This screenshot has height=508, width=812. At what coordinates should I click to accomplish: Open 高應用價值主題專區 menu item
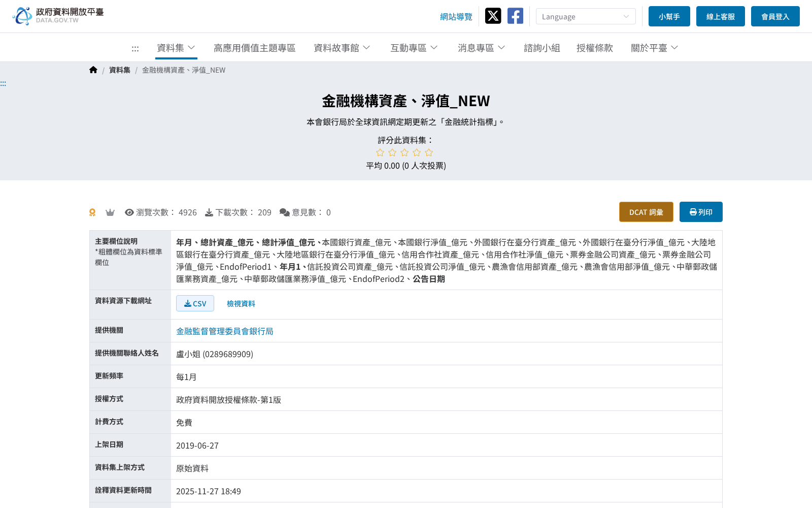click(x=255, y=48)
